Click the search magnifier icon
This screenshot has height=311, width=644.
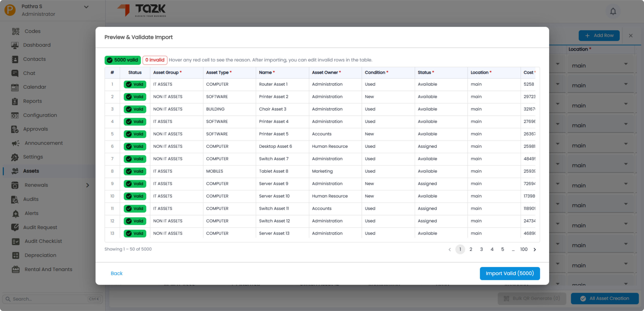pyautogui.click(x=8, y=299)
